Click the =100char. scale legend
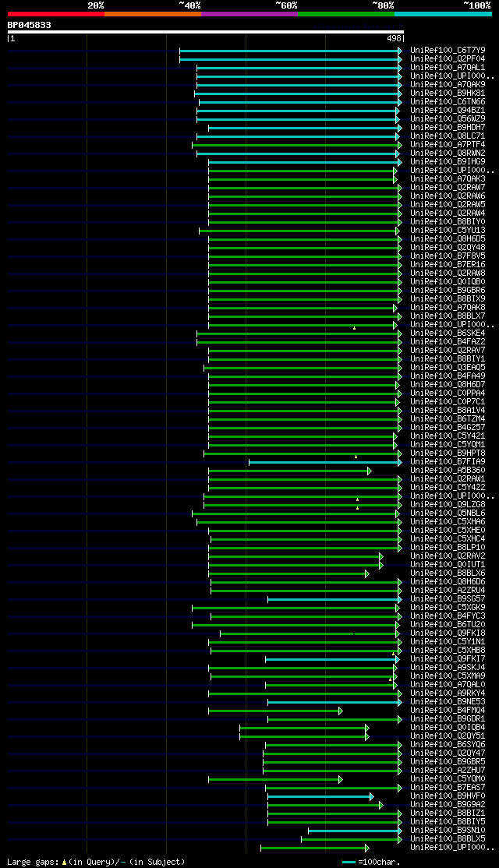499x868 pixels. tap(371, 862)
